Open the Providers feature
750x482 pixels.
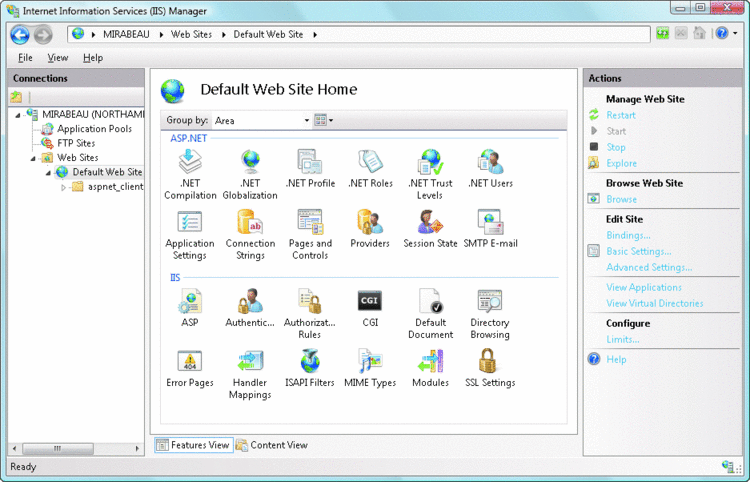[370, 229]
